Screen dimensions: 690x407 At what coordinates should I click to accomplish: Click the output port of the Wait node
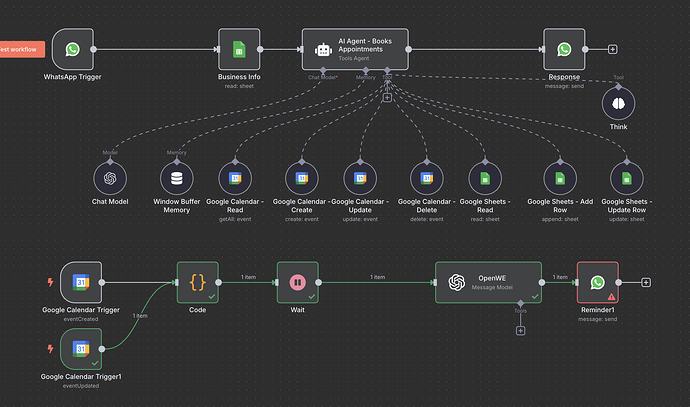(319, 282)
